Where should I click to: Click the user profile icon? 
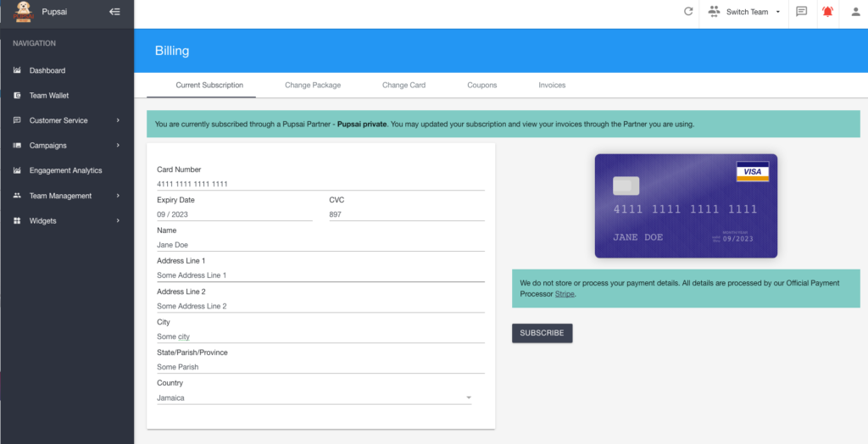[x=854, y=12]
